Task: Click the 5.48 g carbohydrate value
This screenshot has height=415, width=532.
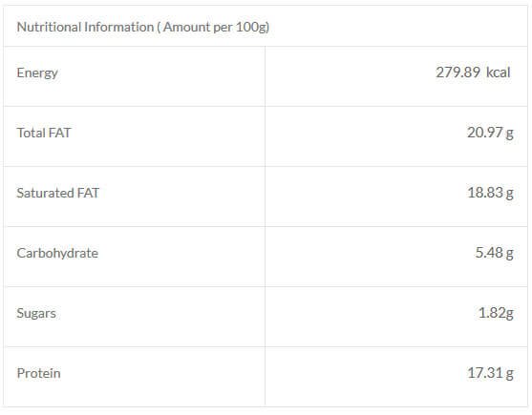Action: tap(495, 253)
